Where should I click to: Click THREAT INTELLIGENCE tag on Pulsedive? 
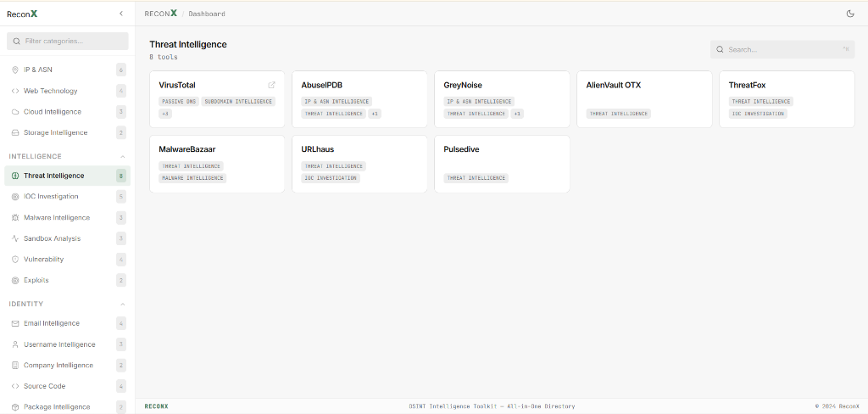tap(476, 178)
